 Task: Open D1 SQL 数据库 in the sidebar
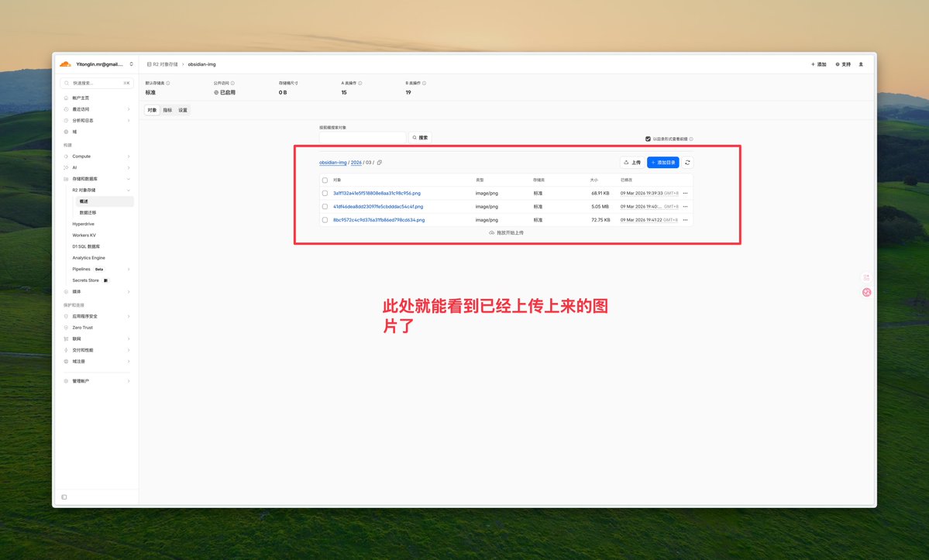click(x=86, y=246)
